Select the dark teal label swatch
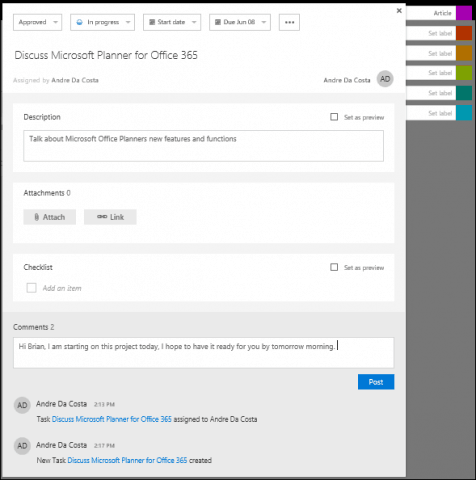 pyautogui.click(x=464, y=93)
